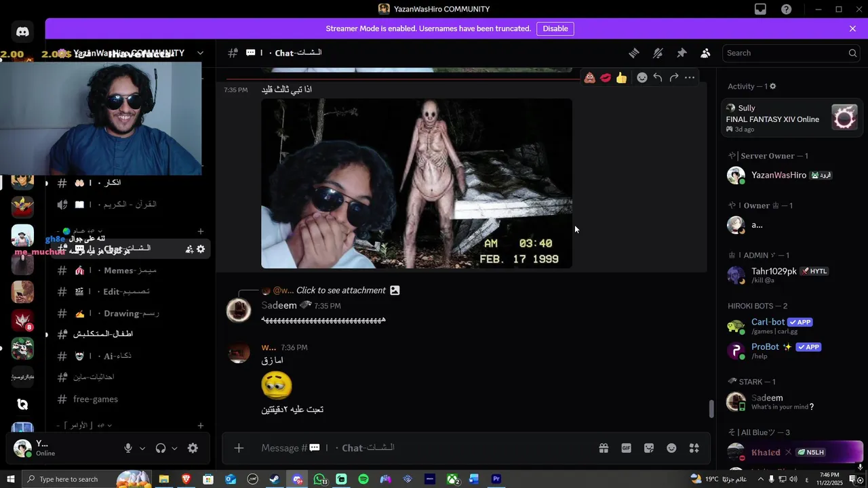Screen dimensions: 868x488
Task: Open attachment plus button in message bar
Action: pyautogui.click(x=239, y=448)
